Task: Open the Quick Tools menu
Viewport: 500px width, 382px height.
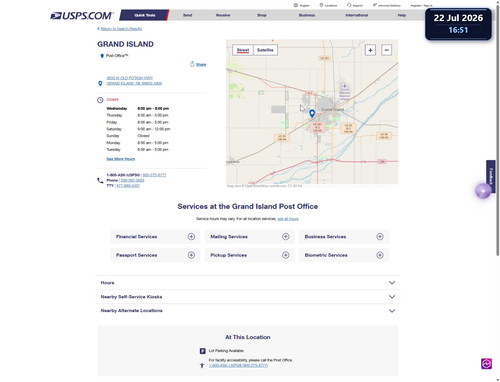Action: tap(145, 15)
